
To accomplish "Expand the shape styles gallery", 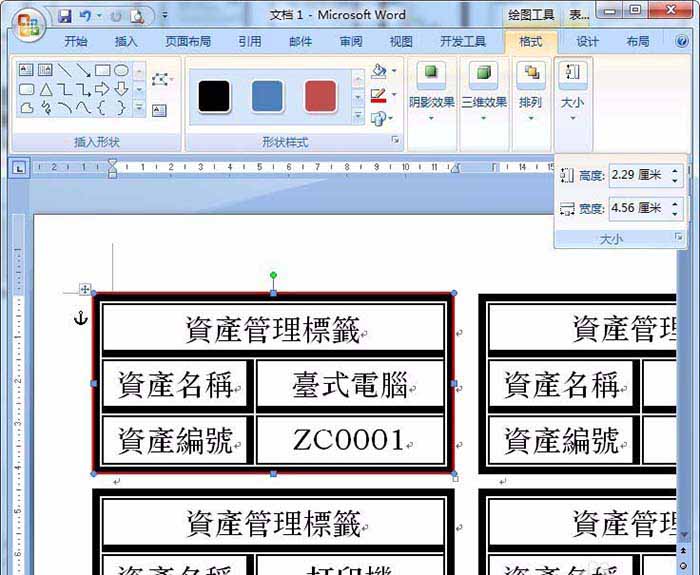I will click(x=358, y=117).
